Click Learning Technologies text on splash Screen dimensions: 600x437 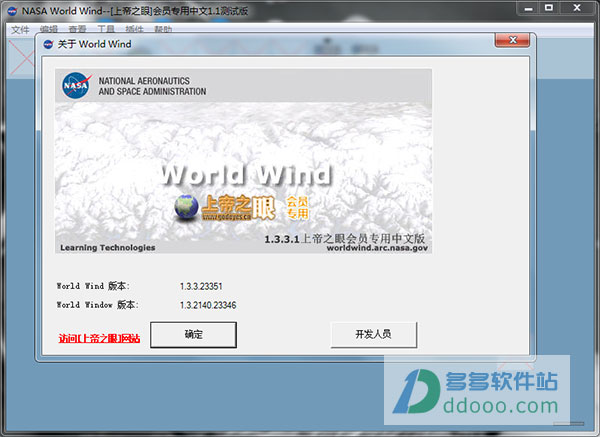pyautogui.click(x=108, y=248)
